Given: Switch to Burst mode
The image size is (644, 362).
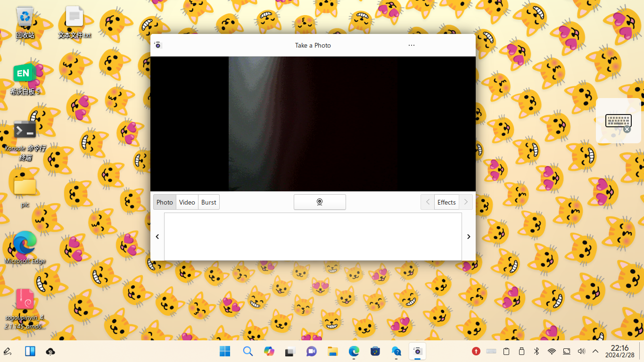Looking at the screenshot, I should [x=209, y=202].
